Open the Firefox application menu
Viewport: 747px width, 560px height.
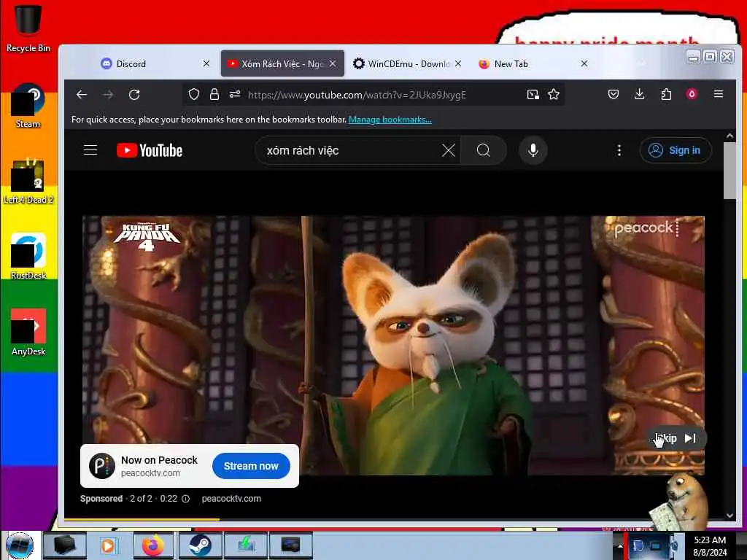(719, 94)
